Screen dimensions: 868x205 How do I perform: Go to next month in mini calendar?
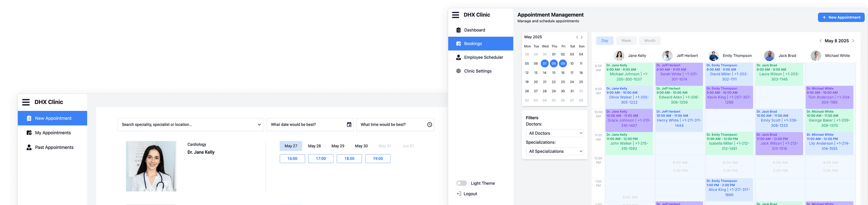pos(582,37)
